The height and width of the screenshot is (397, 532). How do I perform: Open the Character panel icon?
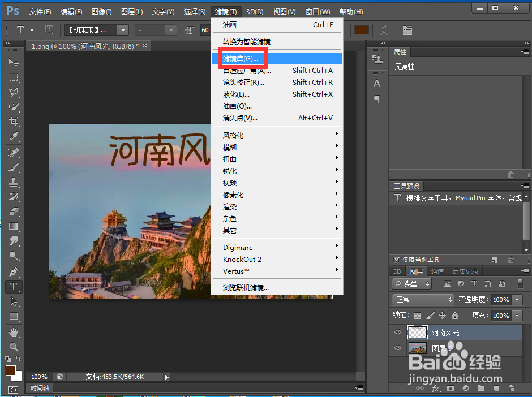click(x=377, y=83)
